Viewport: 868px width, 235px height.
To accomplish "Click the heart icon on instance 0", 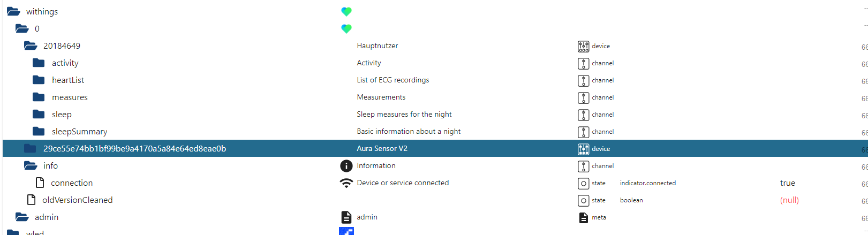I will 346,28.
